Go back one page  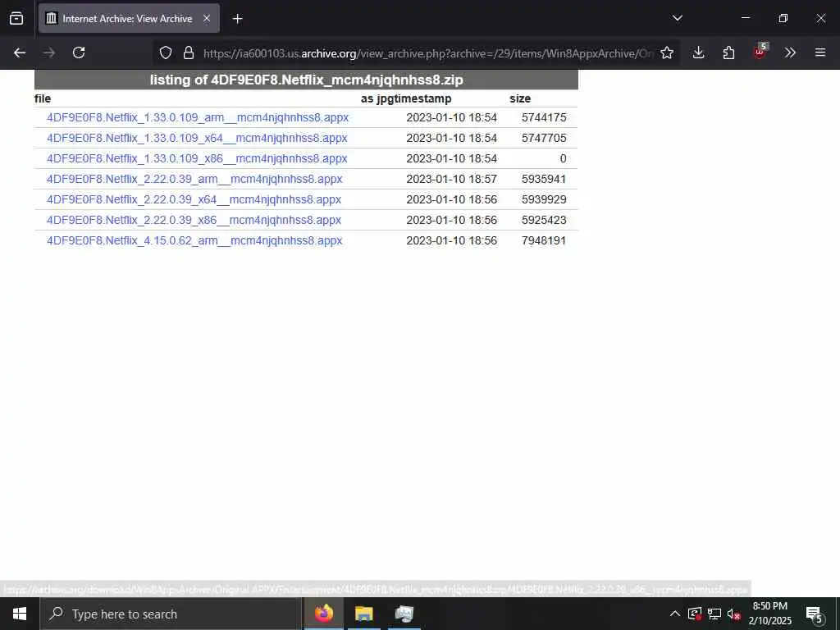pyautogui.click(x=20, y=52)
